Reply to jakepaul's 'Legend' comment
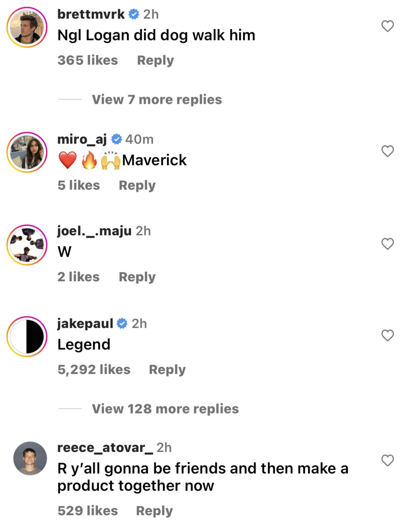 (167, 369)
